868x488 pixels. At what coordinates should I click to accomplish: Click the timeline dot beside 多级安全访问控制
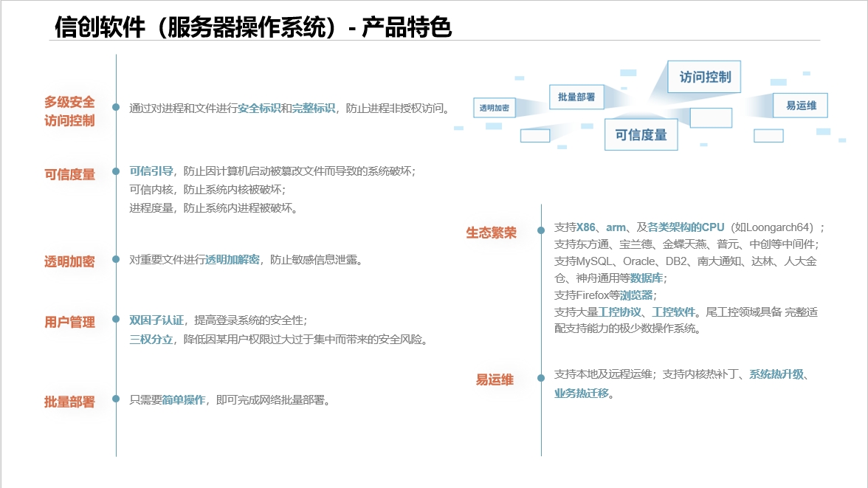[x=116, y=107]
